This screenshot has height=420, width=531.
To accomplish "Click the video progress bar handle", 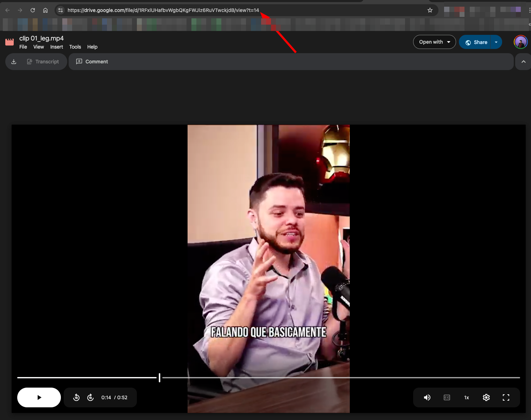I will [x=159, y=377].
